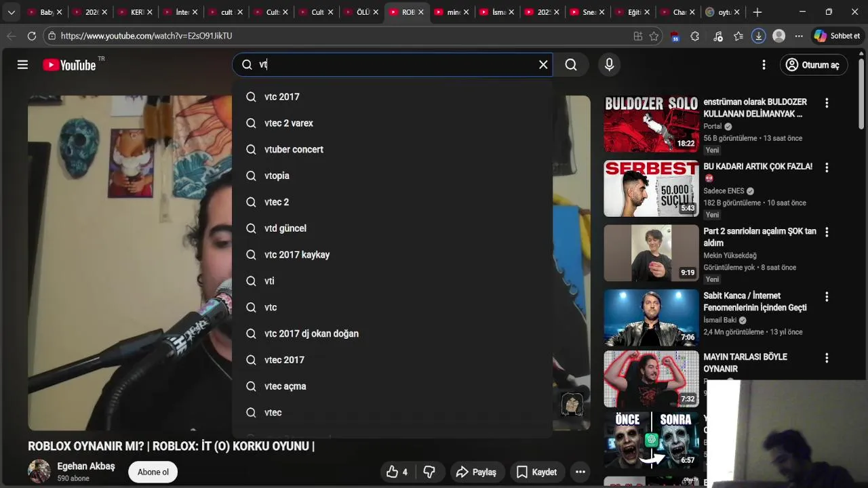Open options for Sabit Kanca video
The image size is (868, 488).
coord(826,297)
